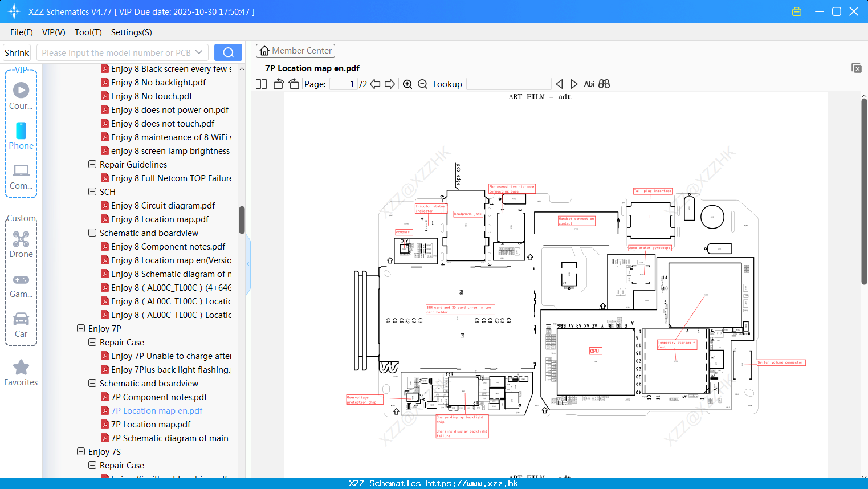Screen dimensions: 868x489
Task: Collapse Schematic and boardview under Enjoy 8
Action: (92, 233)
